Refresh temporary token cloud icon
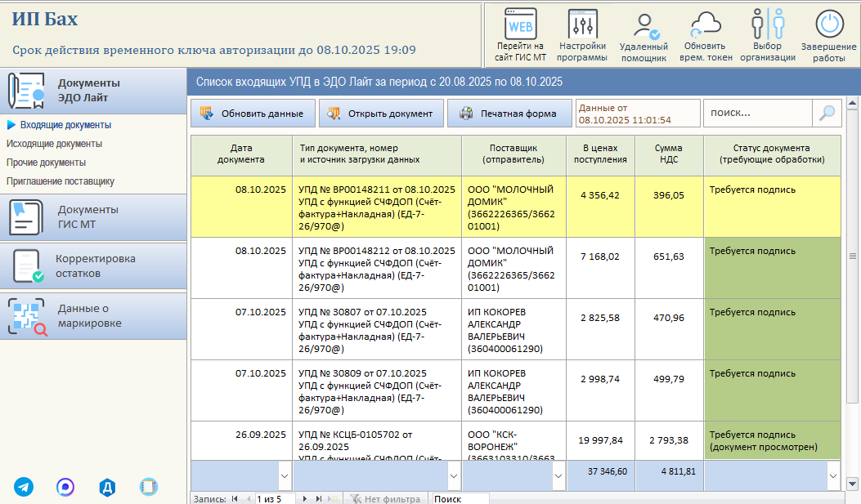 pos(706,25)
